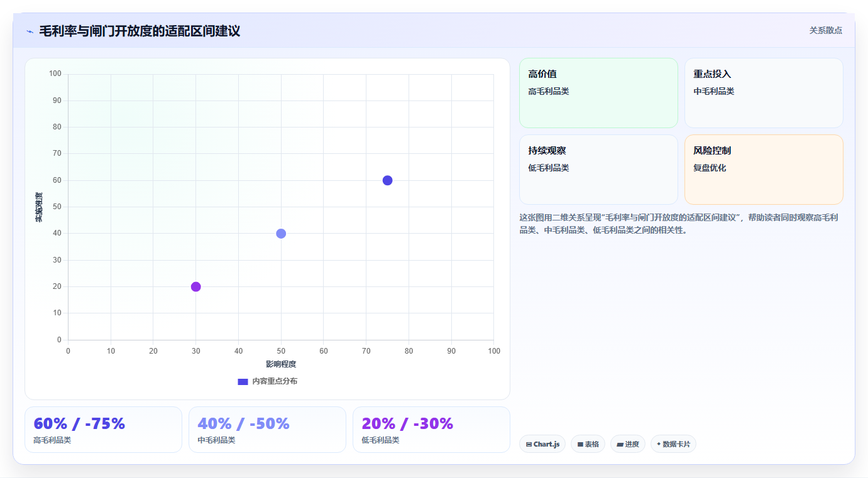Viewport: 868px width, 478px height.
Task: Click the description paragraph starting 这张图用二维关系
Action: coord(679,224)
